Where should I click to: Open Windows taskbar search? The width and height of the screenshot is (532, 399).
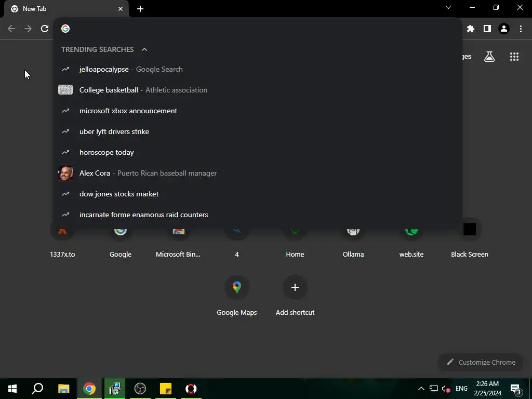(x=37, y=389)
